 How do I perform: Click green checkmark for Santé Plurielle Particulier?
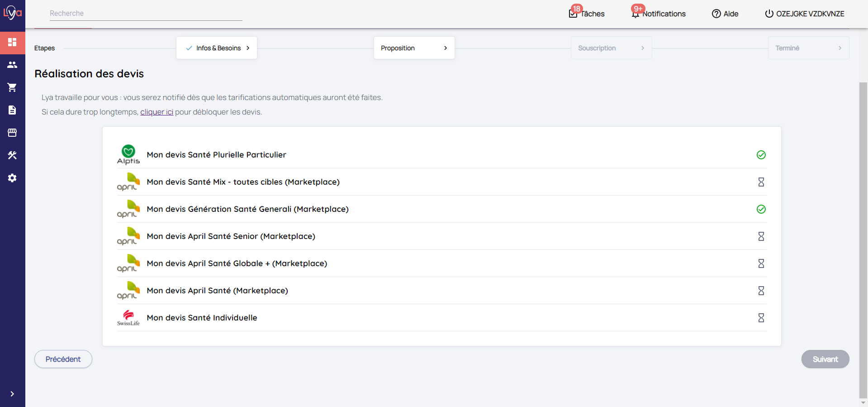(761, 155)
